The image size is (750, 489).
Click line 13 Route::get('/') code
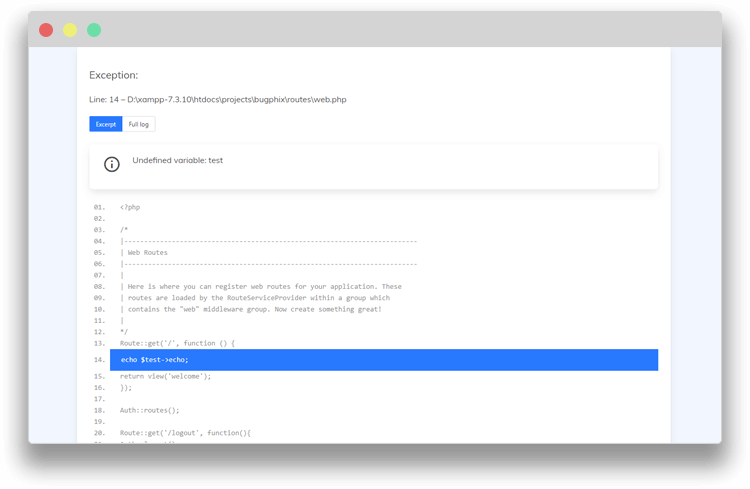click(x=177, y=343)
